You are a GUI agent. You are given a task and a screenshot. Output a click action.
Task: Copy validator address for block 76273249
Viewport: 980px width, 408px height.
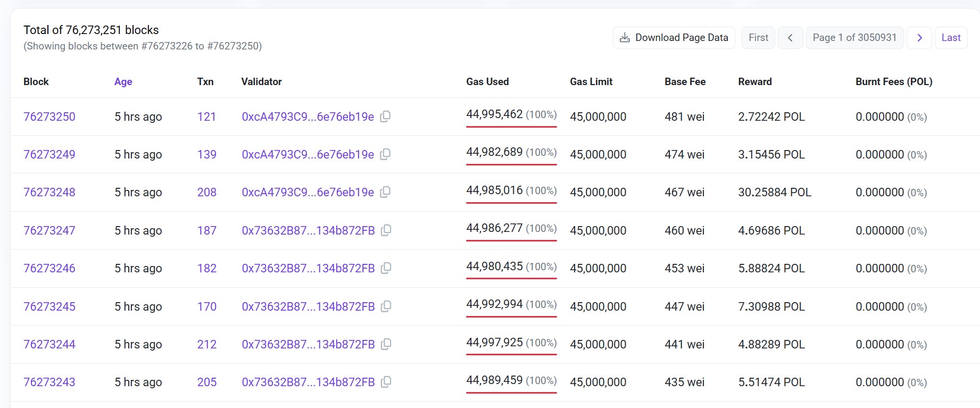coord(385,154)
